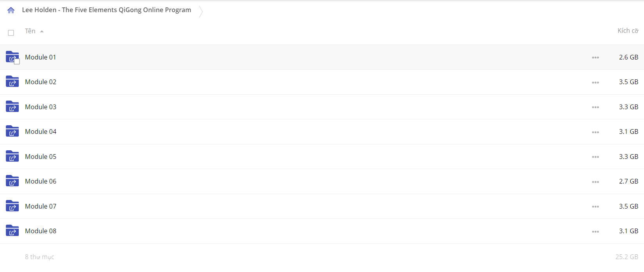Open the Module 07 shared folder icon
The width and height of the screenshot is (644, 272).
[x=13, y=206]
